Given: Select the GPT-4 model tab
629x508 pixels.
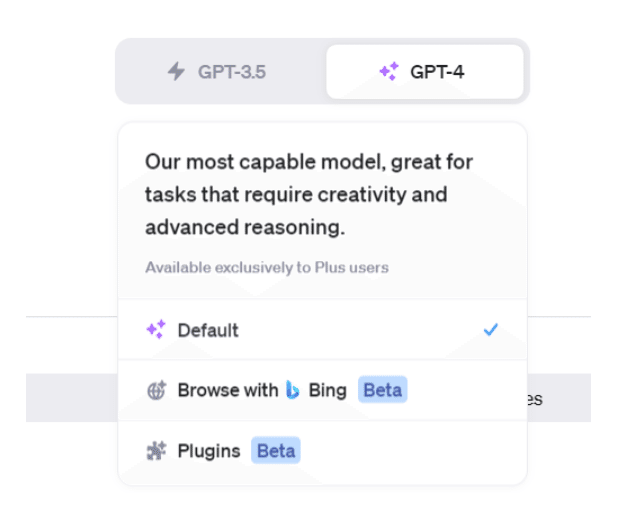Looking at the screenshot, I should click(x=425, y=71).
